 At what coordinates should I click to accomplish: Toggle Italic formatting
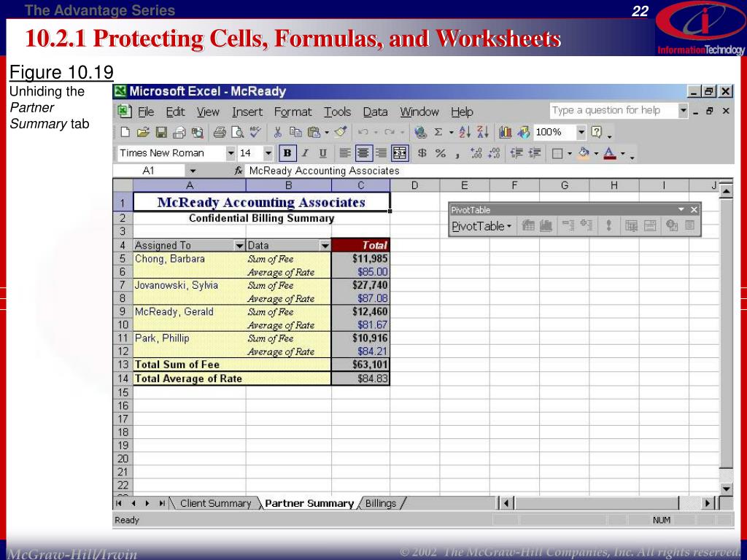click(x=305, y=153)
